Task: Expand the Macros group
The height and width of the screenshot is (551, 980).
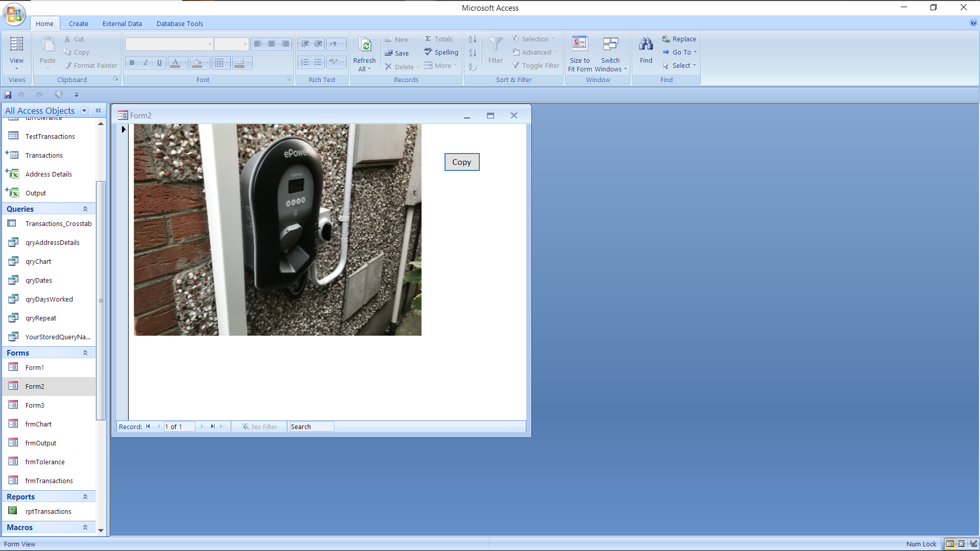Action: click(x=86, y=528)
